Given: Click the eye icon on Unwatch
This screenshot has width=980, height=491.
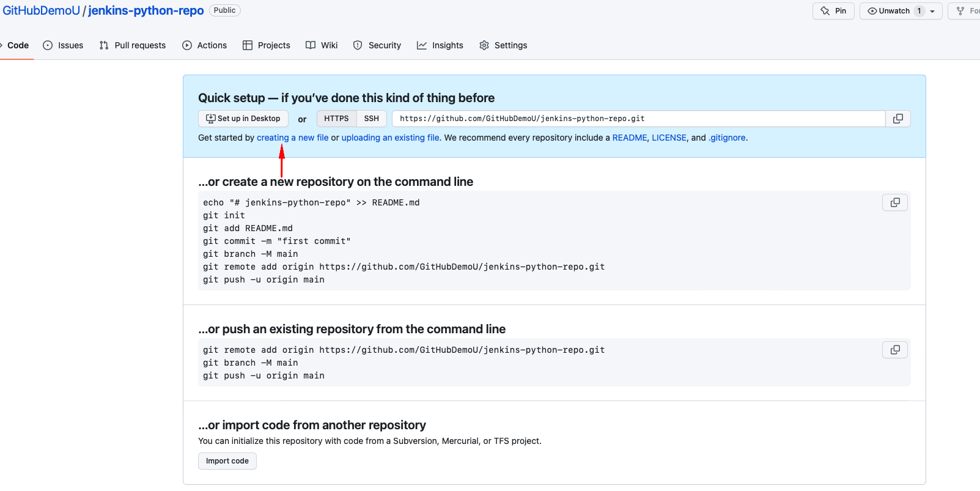Looking at the screenshot, I should point(872,11).
